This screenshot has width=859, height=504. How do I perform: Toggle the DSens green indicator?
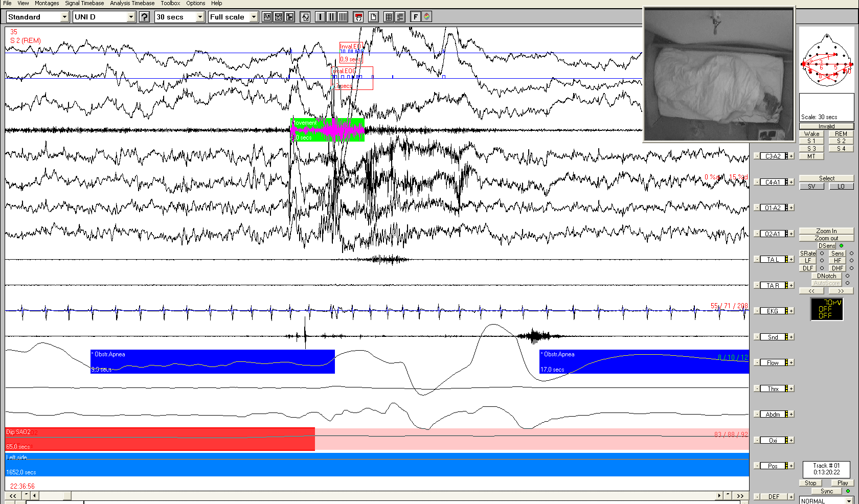841,246
